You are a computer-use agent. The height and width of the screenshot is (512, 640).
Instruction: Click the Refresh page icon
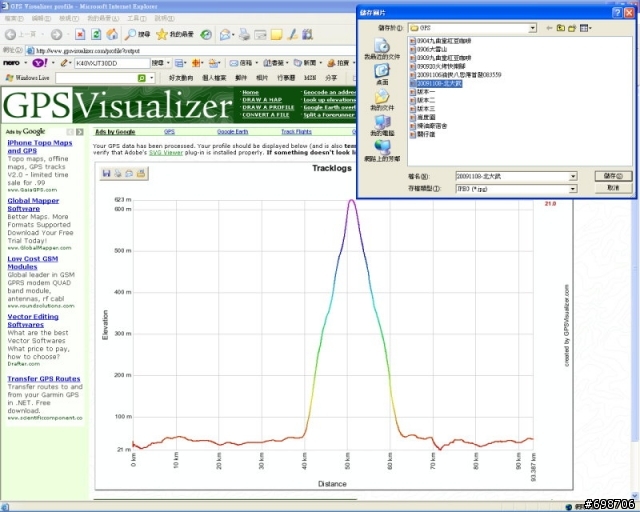pyautogui.click(x=96, y=35)
